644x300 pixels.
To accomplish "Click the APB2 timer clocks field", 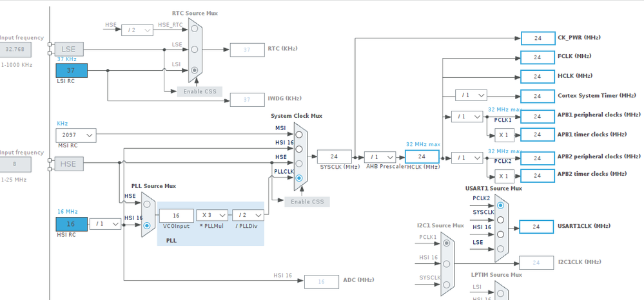I will 538,176.
